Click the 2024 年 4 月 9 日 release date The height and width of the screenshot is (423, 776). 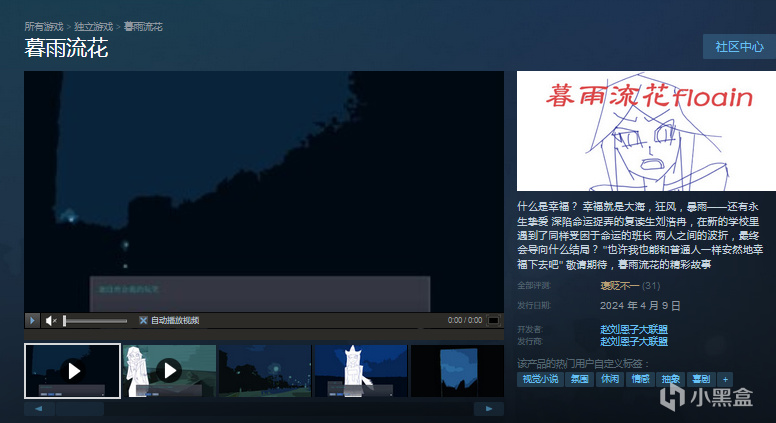pos(640,306)
